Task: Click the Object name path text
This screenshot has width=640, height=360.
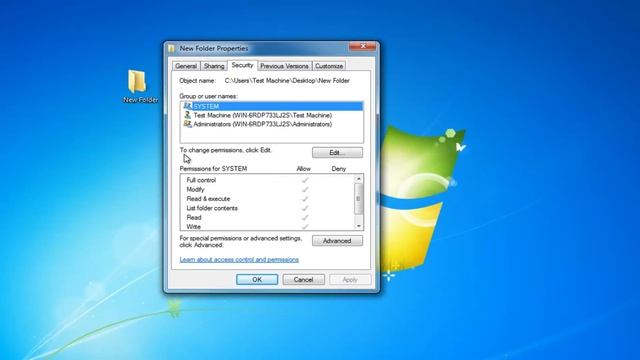Action: tap(287, 81)
